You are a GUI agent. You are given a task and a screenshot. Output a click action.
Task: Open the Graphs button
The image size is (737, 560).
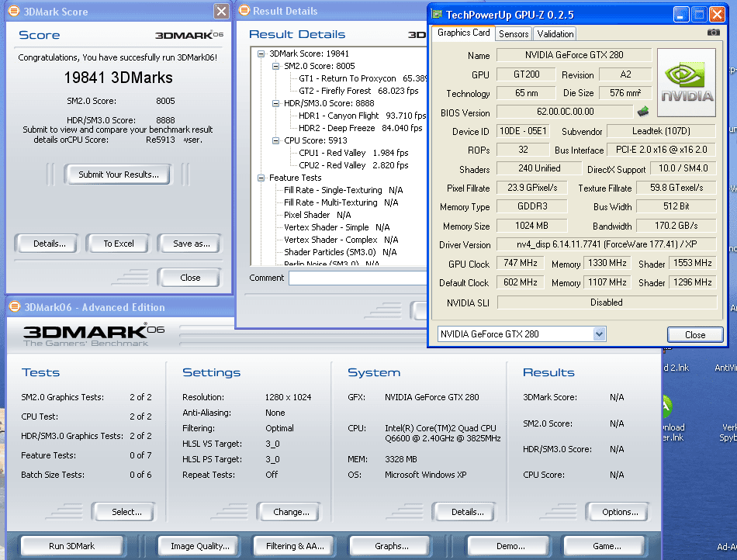(391, 546)
